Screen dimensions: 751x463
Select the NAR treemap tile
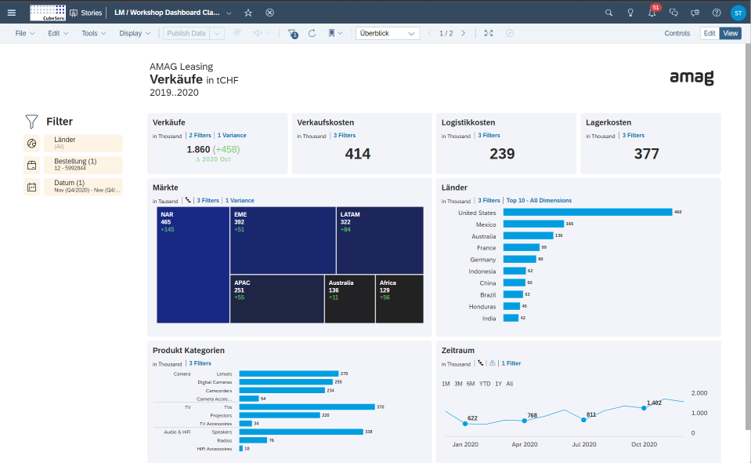[193, 265]
